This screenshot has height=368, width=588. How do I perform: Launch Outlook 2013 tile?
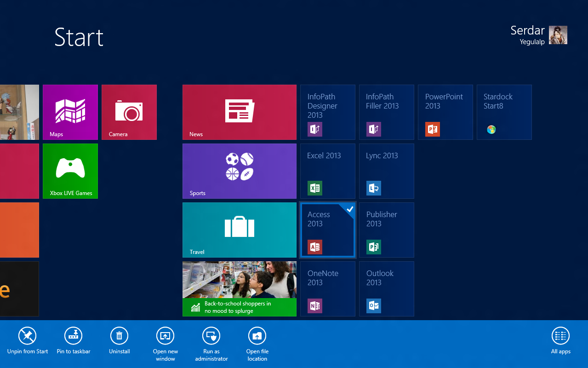pyautogui.click(x=387, y=289)
